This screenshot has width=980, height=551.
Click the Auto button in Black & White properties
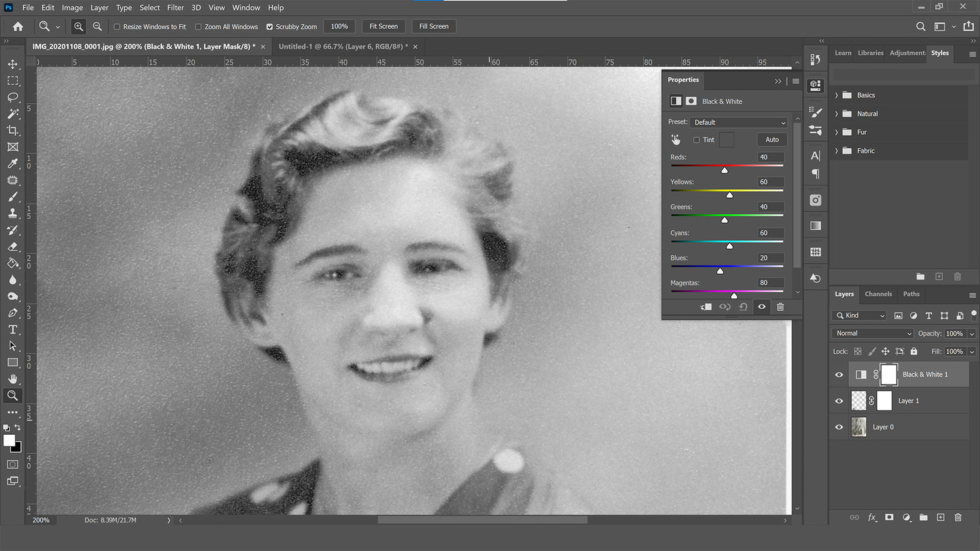click(x=771, y=139)
